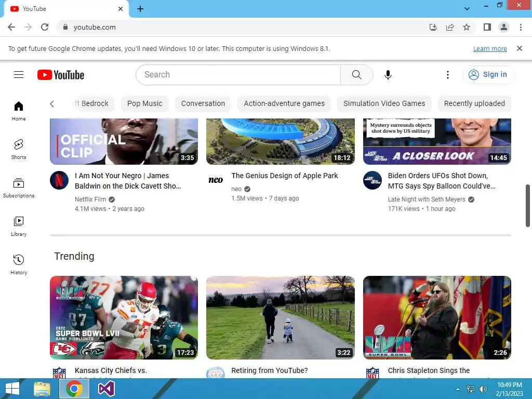Open the A Closer Look video thumbnail

(x=437, y=141)
